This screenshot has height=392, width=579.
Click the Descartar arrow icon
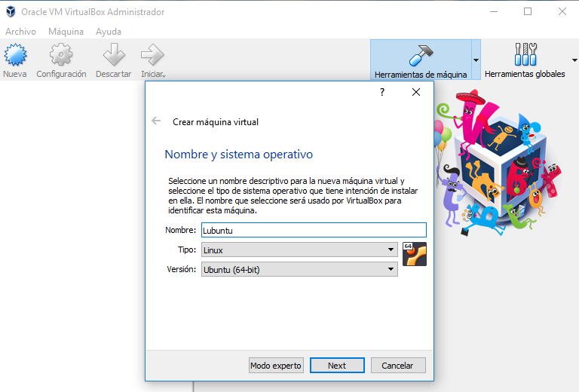(113, 56)
